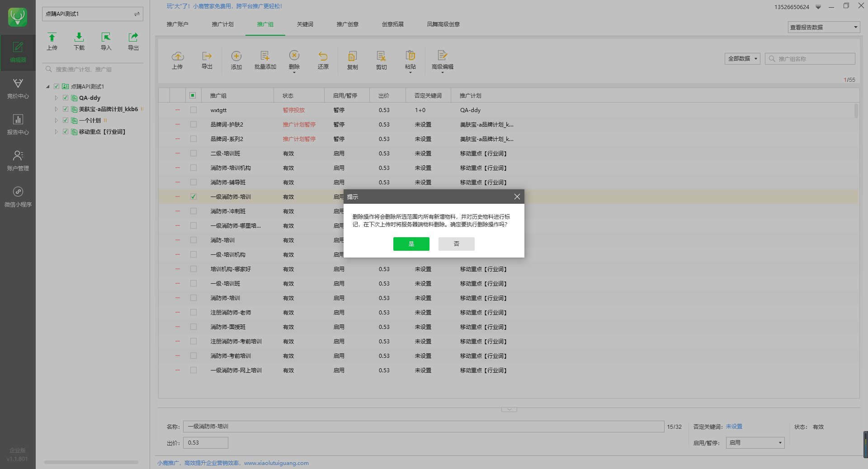
Task: Expand the 移动重点【行业词】 tree node
Action: point(57,131)
